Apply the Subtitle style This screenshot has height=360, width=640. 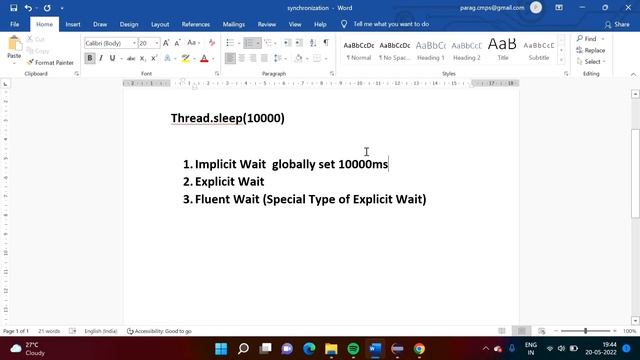click(539, 51)
